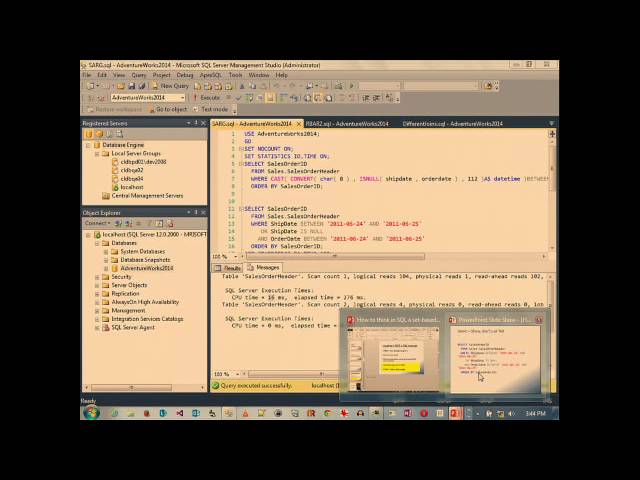Click the Open File folder icon in toolbar

click(x=121, y=86)
